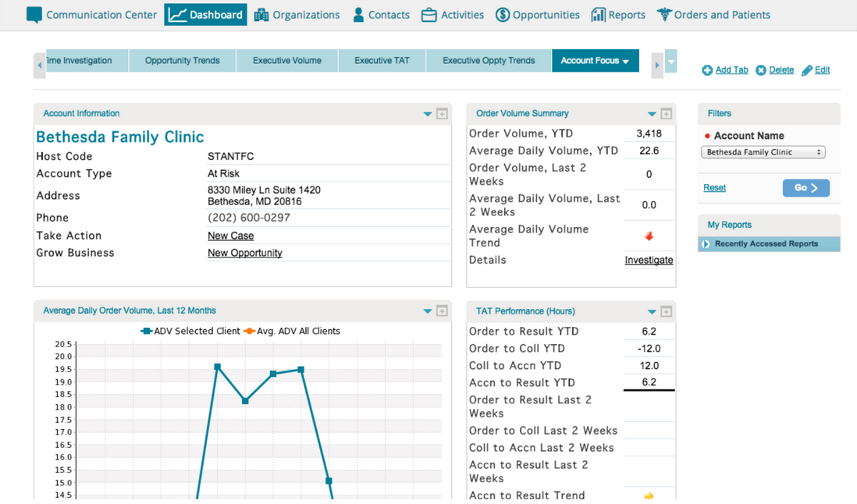The height and width of the screenshot is (504, 857).
Task: Click the host code STANTFC
Action: coord(231,157)
